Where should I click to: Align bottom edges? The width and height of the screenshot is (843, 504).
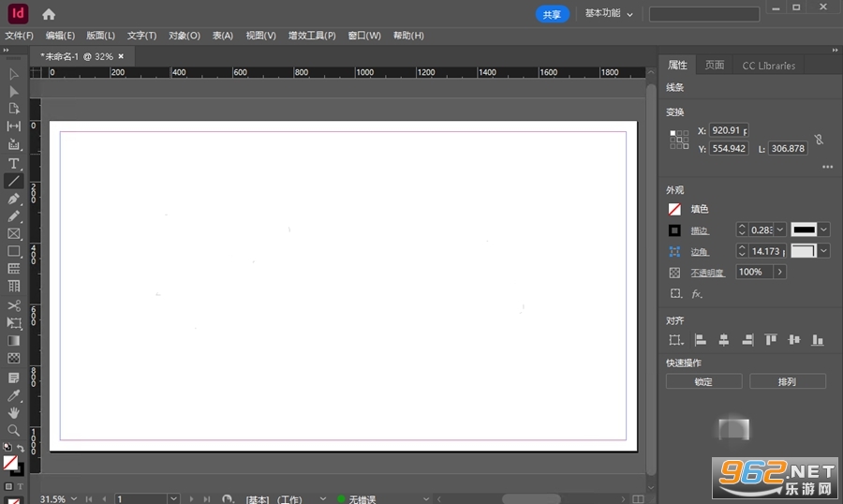[817, 339]
